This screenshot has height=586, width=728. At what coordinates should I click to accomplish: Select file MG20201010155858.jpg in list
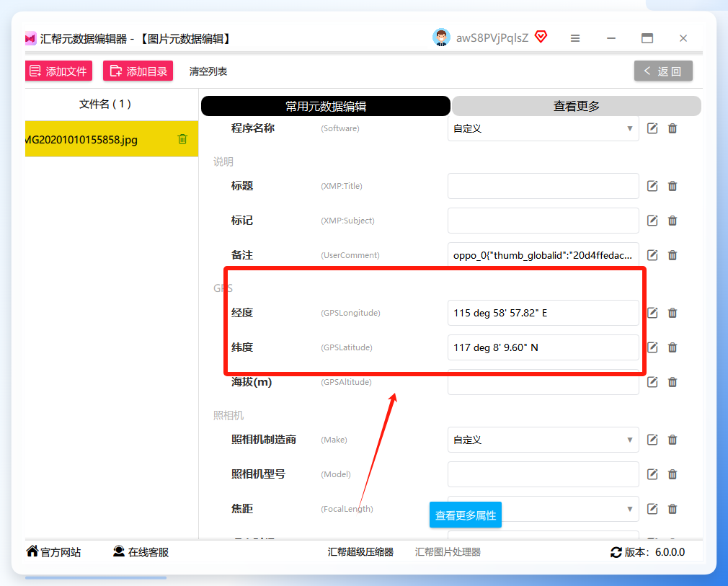pos(112,139)
